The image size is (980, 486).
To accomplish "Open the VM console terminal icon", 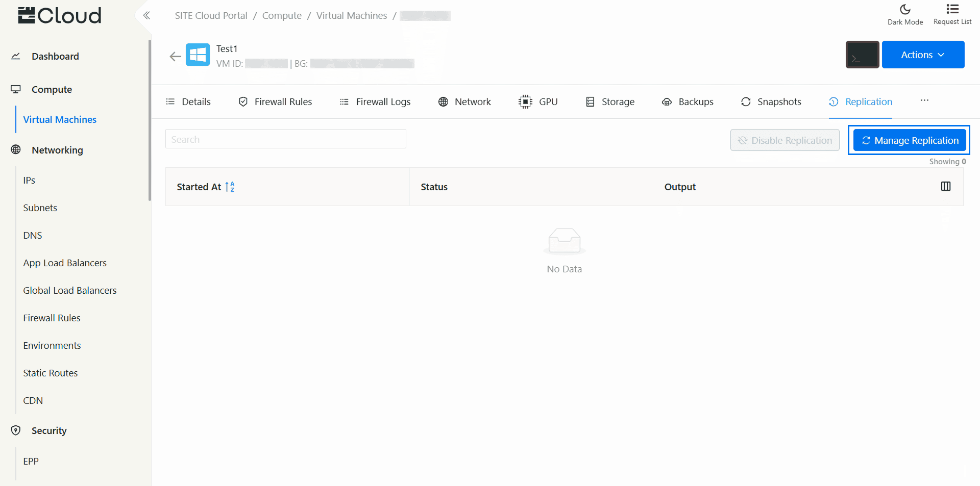I will [x=862, y=55].
